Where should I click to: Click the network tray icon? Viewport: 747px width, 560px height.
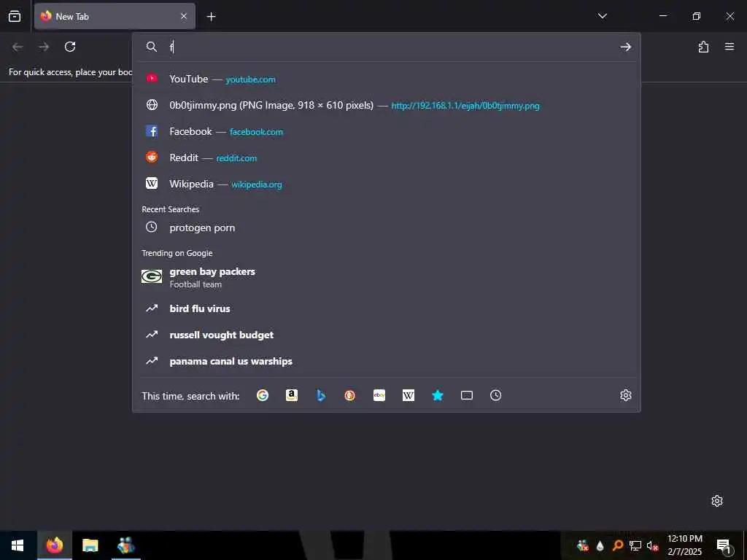(x=635, y=545)
